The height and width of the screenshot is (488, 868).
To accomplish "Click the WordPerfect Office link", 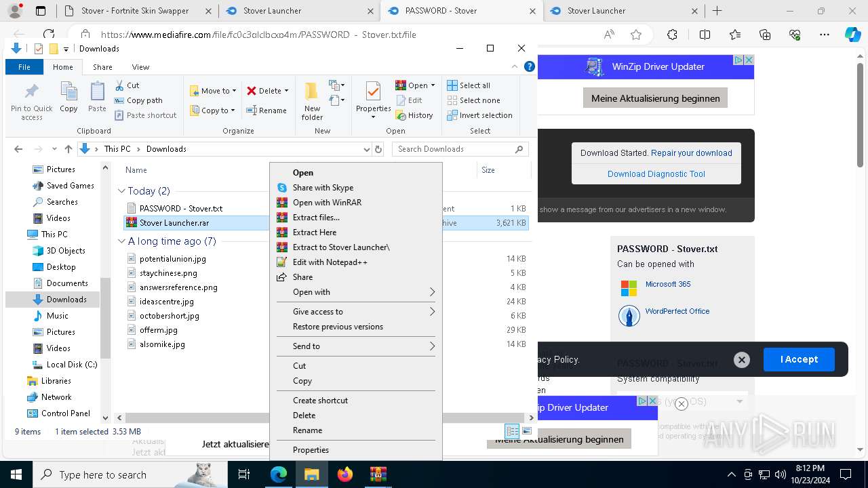I will point(677,311).
